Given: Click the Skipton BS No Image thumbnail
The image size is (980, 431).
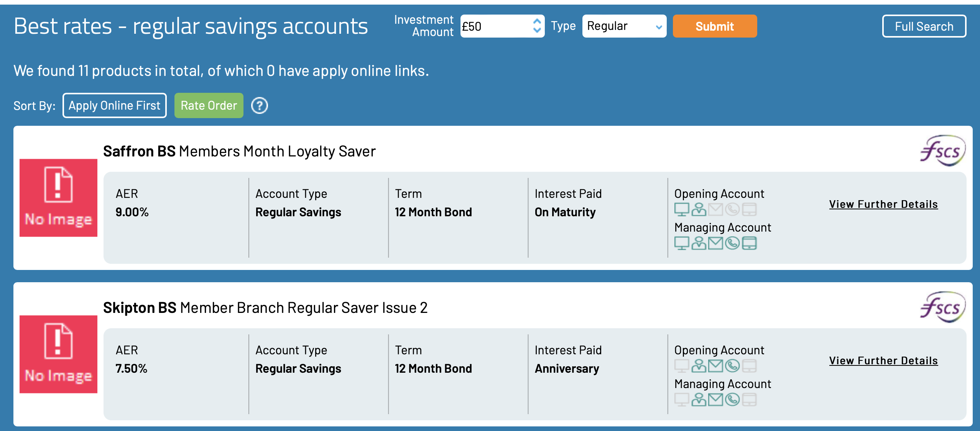Looking at the screenshot, I should [x=58, y=354].
